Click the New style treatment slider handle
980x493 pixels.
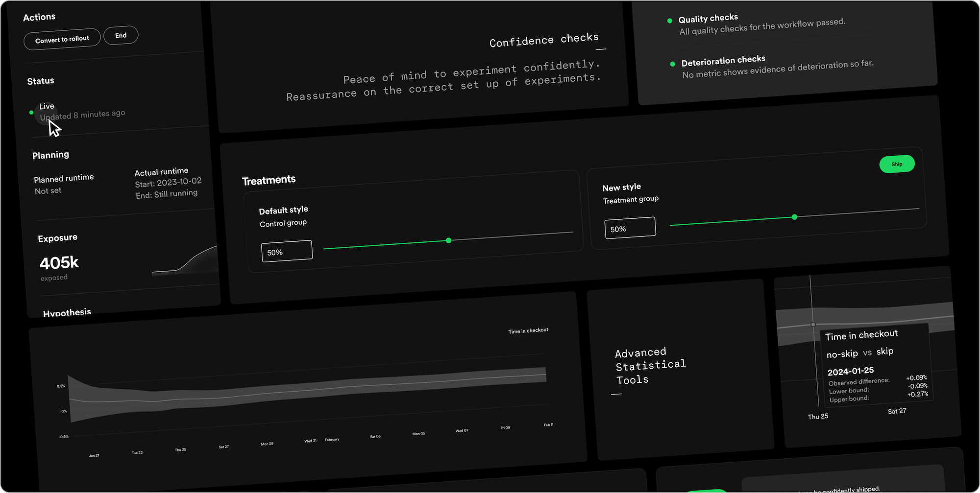click(794, 217)
